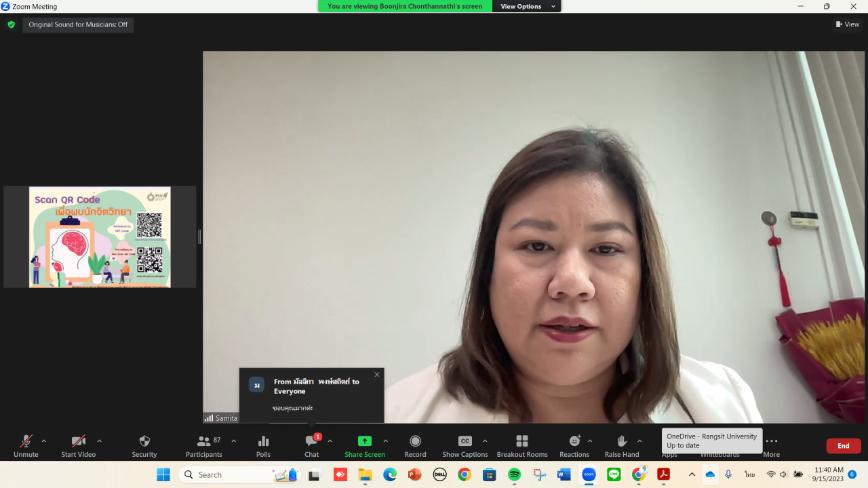Open the Security shield icon
The image size is (868, 488).
[144, 442]
